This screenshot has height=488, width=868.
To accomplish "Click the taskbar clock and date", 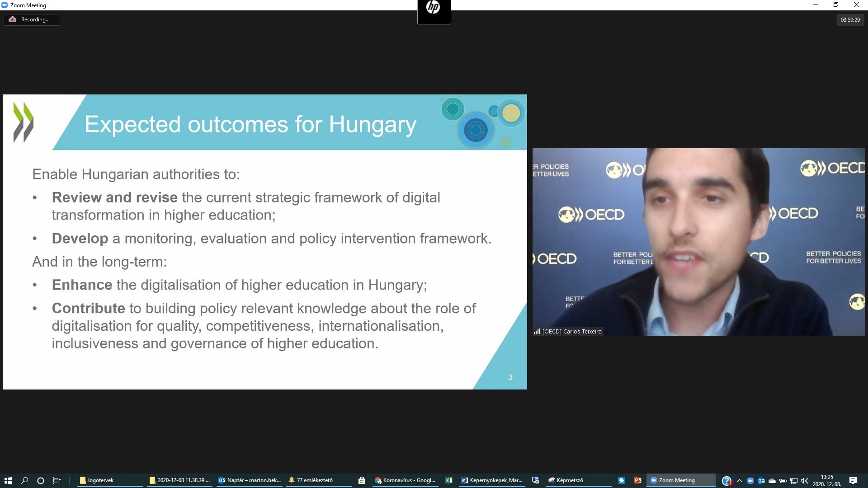I will (x=827, y=480).
